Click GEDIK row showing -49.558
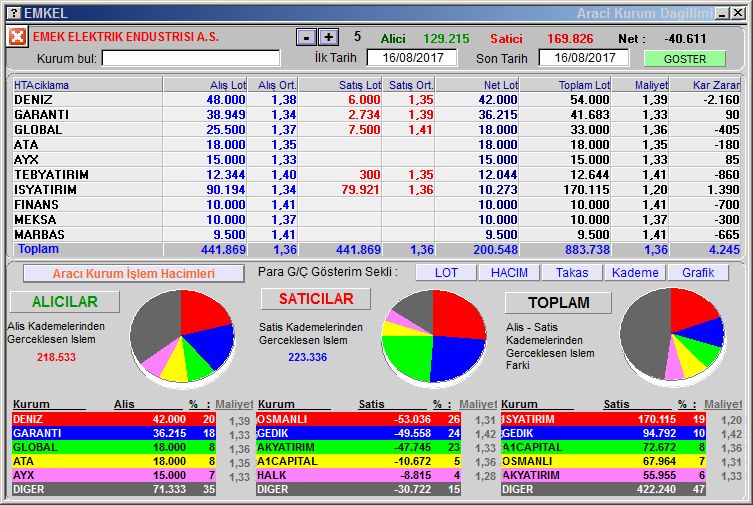Viewport: 753px width, 505px height. (358, 433)
